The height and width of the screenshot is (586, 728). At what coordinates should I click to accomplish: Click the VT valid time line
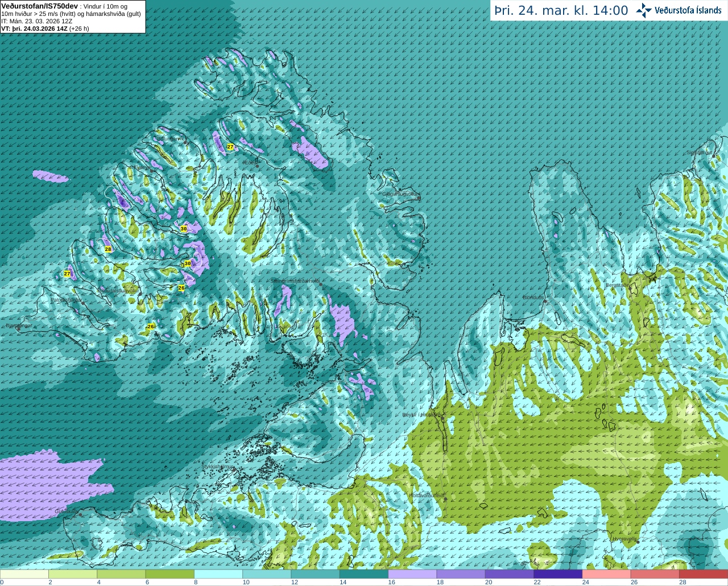tap(45, 28)
